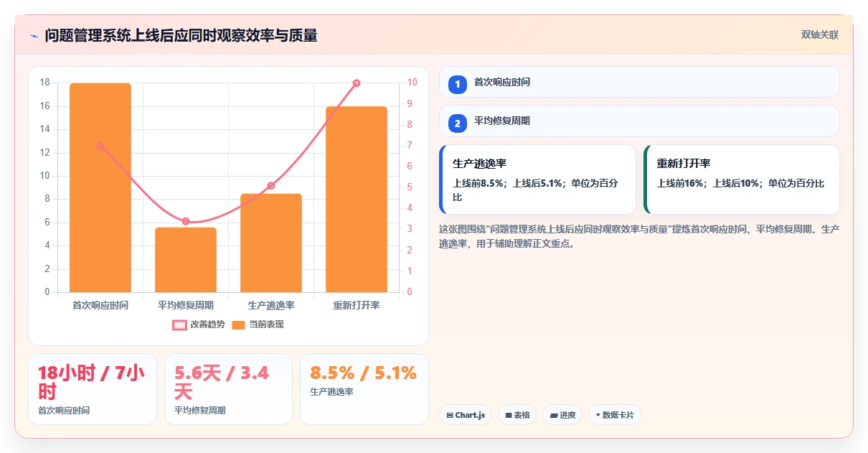Open the 生产逃逸率 detail card
This screenshot has width=868, height=453.
tap(537, 179)
